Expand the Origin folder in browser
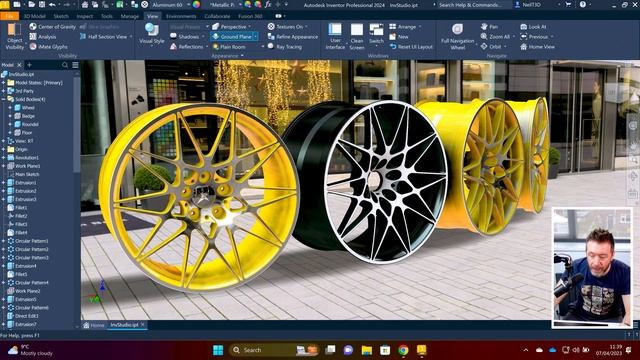The width and height of the screenshot is (640, 360). coord(3,149)
